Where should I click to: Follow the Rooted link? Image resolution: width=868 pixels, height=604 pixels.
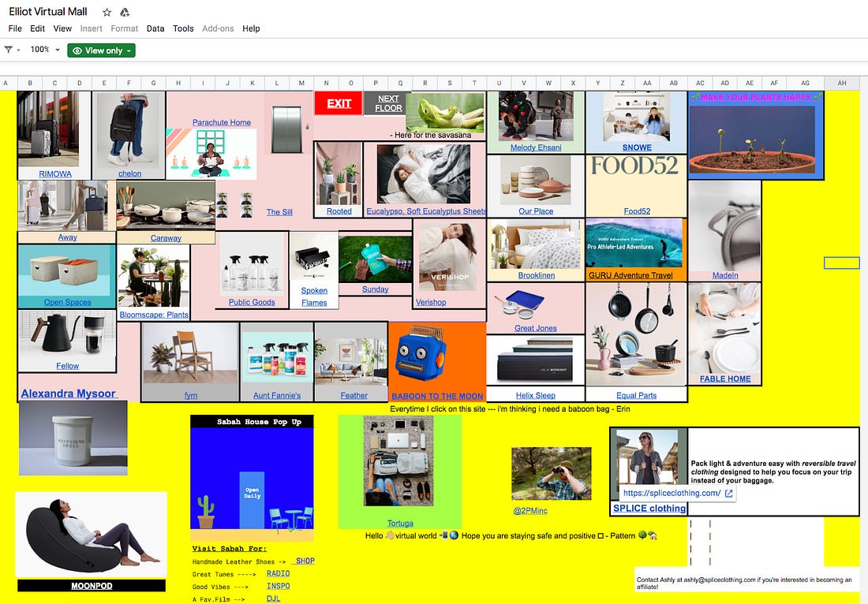pyautogui.click(x=339, y=211)
